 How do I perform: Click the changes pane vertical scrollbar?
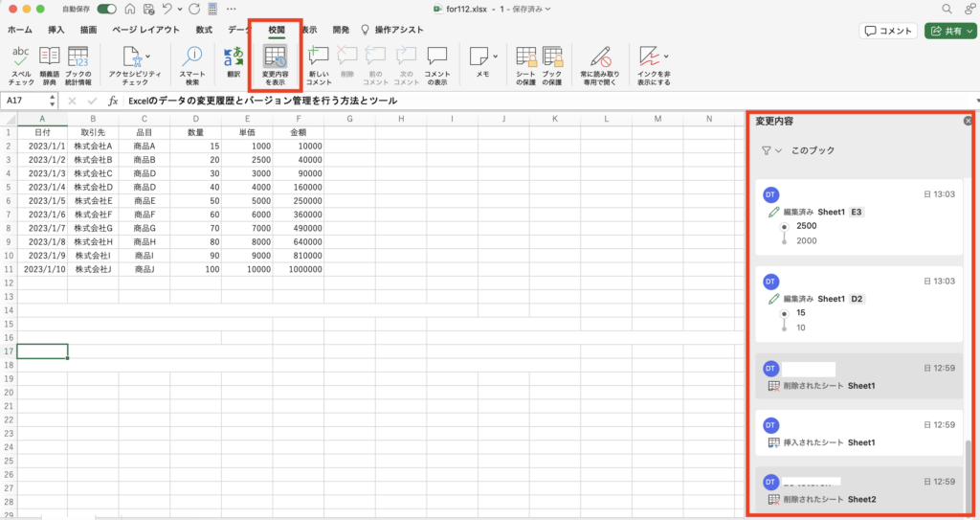coord(969,476)
